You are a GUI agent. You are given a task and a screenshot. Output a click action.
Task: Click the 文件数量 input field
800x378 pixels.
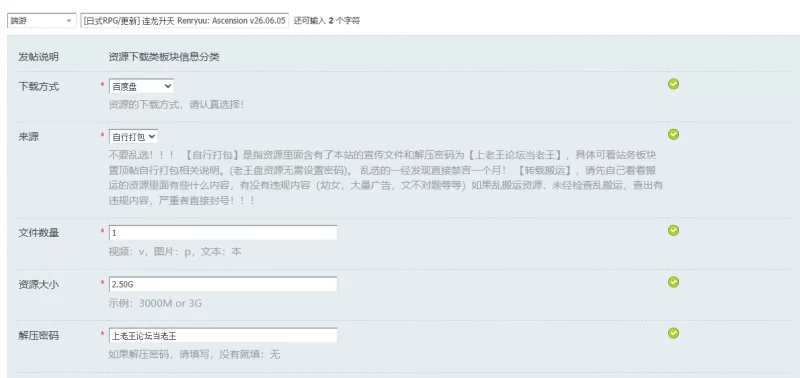pyautogui.click(x=223, y=233)
